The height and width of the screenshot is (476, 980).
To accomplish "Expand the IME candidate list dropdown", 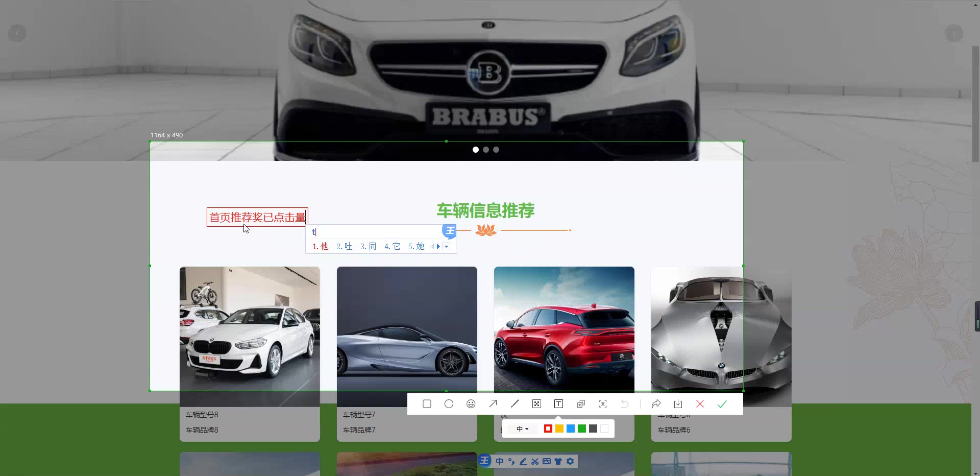I will pyautogui.click(x=447, y=247).
